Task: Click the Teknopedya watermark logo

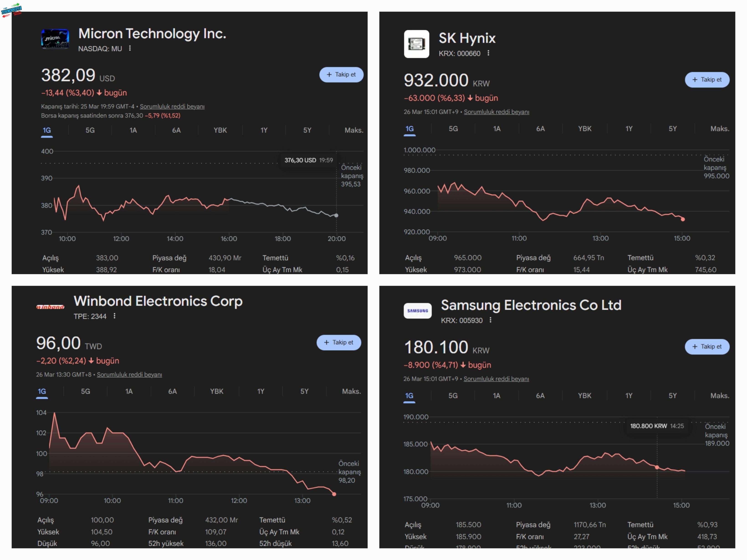Action: [11, 10]
